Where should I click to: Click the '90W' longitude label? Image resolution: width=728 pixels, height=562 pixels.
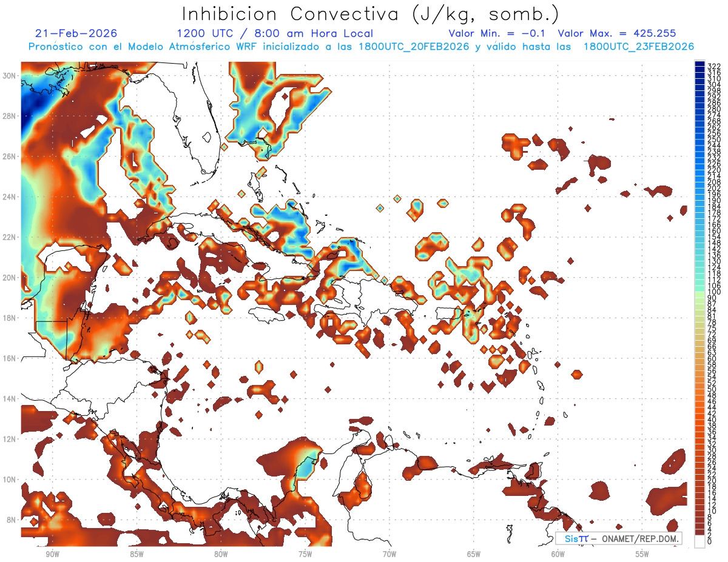[52, 554]
